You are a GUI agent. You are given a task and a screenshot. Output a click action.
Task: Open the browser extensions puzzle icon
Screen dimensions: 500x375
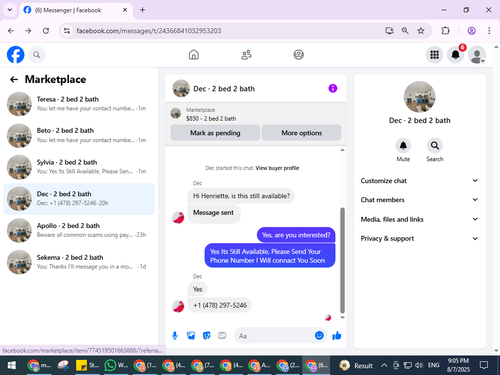click(x=445, y=31)
